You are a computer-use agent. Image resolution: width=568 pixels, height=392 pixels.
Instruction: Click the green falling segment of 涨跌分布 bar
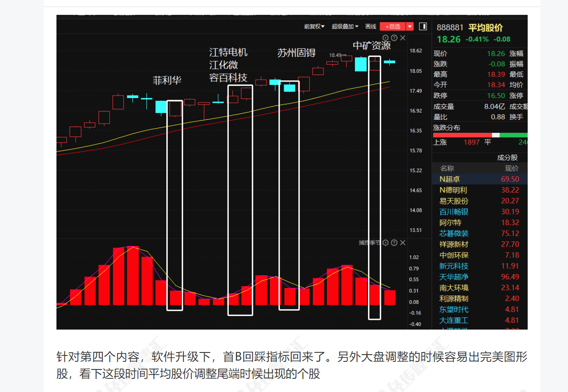click(514, 135)
